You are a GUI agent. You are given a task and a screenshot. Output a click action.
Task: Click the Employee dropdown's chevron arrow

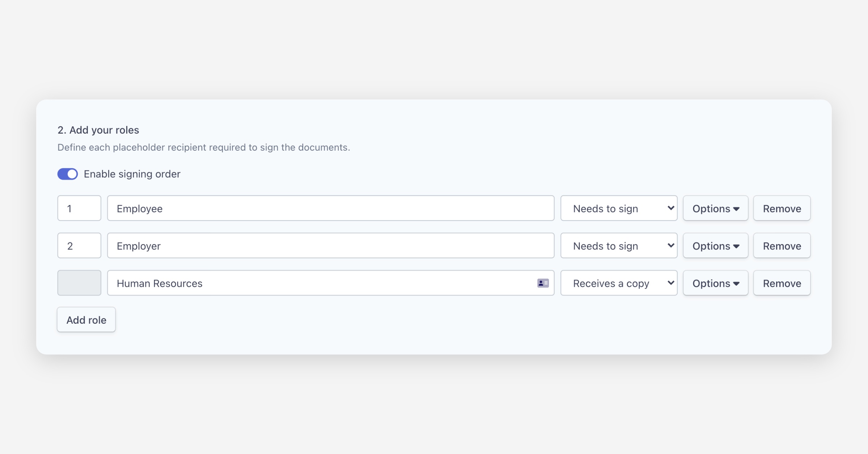pos(671,208)
